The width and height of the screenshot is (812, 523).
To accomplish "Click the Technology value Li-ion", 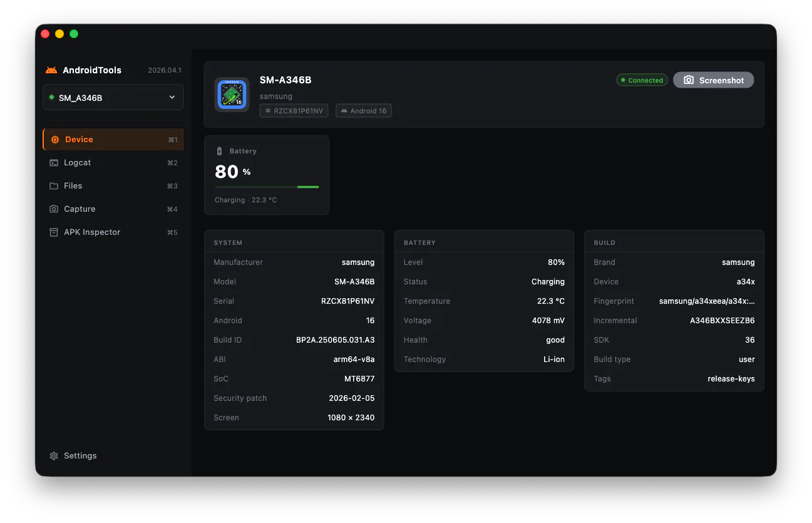I will 554,360.
